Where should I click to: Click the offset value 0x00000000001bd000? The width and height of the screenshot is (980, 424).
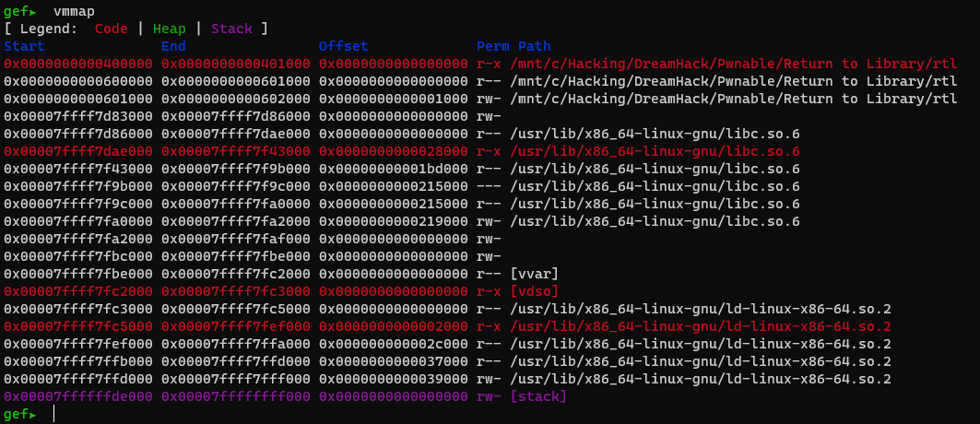coord(394,169)
